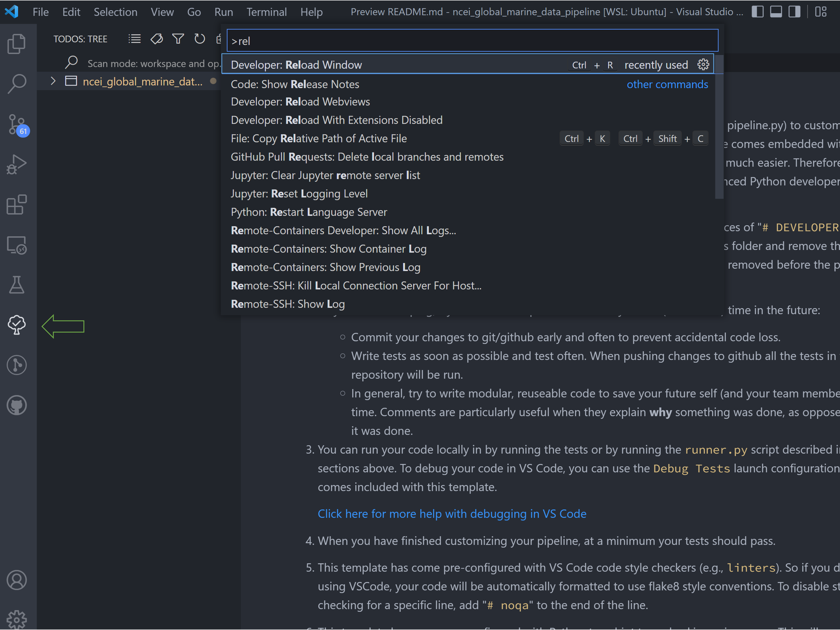Screen dimensions: 840x630
Task: Open the Search view icon
Action: [x=17, y=84]
